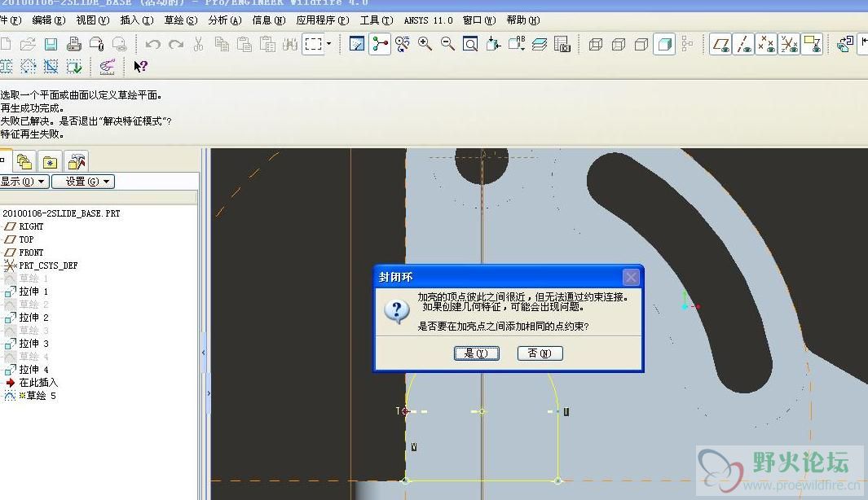Click the Open file folder icon
The image size is (868, 500).
tap(28, 44)
